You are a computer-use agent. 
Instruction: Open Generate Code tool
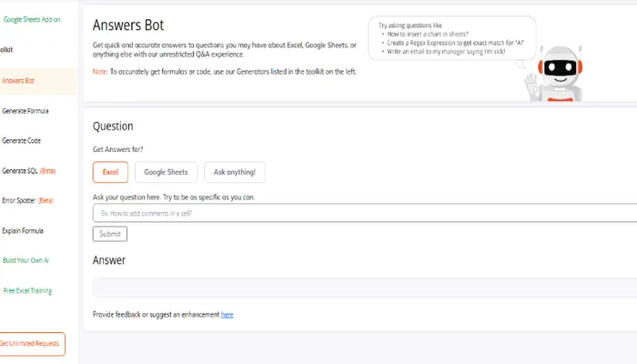(x=22, y=141)
